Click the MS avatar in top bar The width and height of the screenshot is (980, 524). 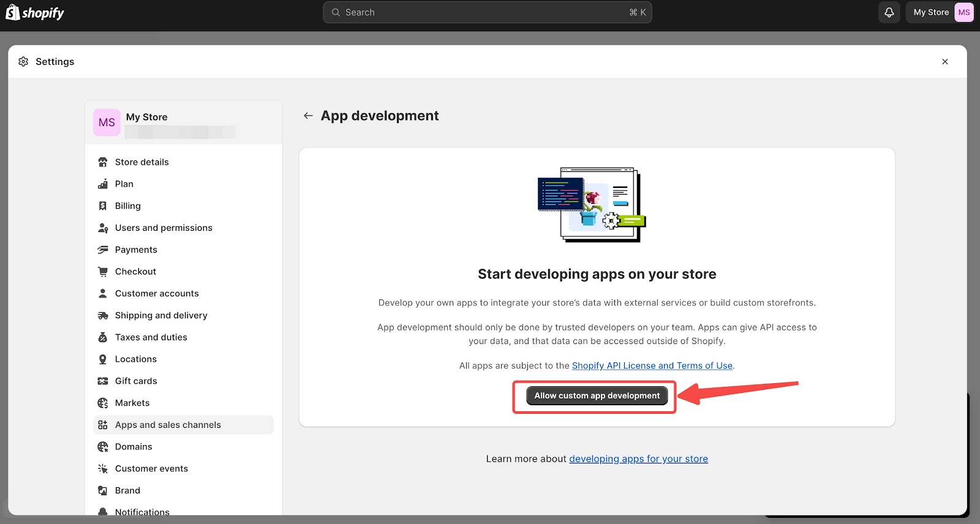pyautogui.click(x=964, y=12)
